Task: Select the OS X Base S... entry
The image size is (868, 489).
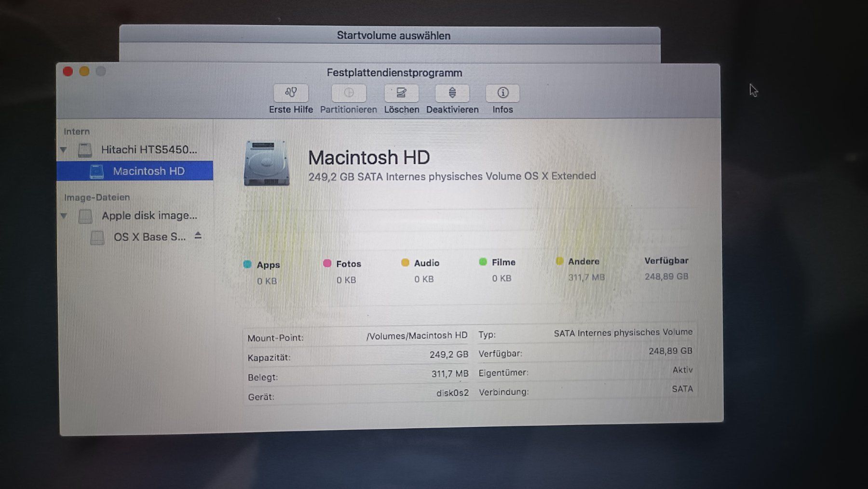Action: coord(149,237)
